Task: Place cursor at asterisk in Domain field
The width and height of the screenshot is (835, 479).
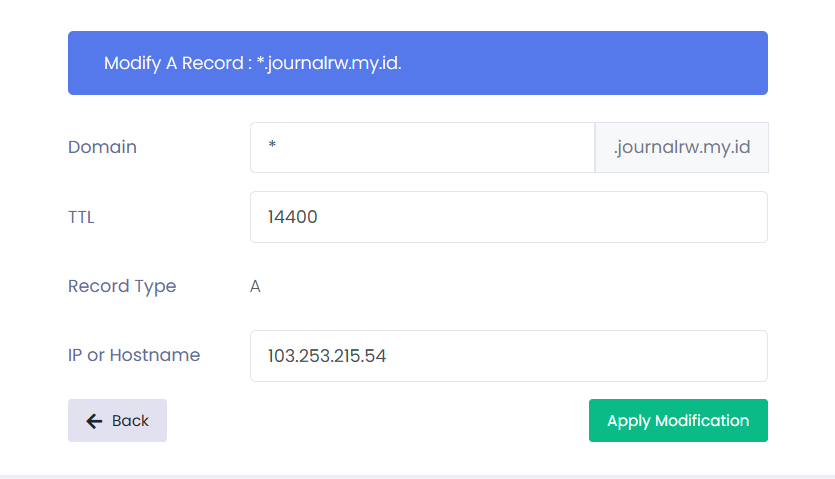Action: tap(272, 148)
